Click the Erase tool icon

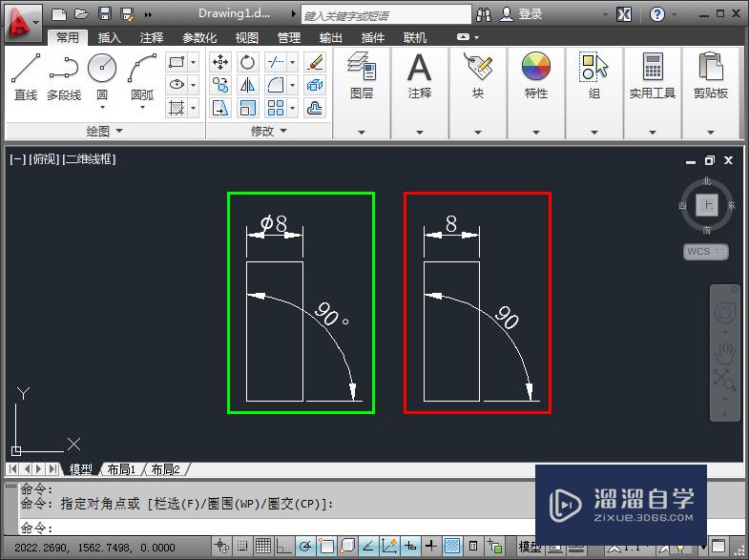click(315, 62)
